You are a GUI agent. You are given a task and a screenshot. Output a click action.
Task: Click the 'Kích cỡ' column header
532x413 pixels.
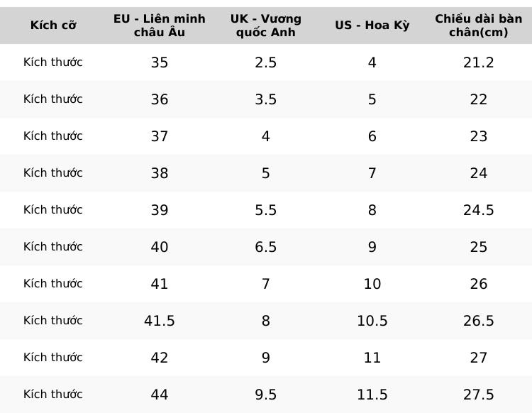pyautogui.click(x=53, y=26)
